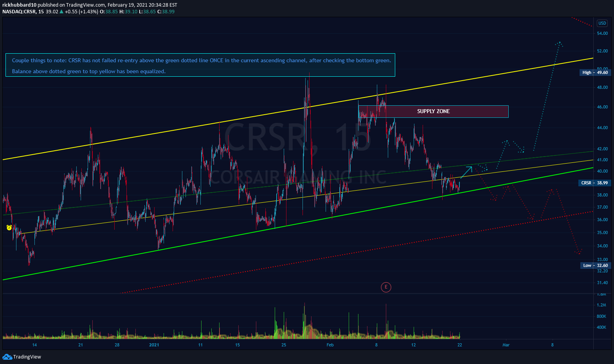
Task: Click the high value H:39.10
Action: pyautogui.click(x=128, y=12)
